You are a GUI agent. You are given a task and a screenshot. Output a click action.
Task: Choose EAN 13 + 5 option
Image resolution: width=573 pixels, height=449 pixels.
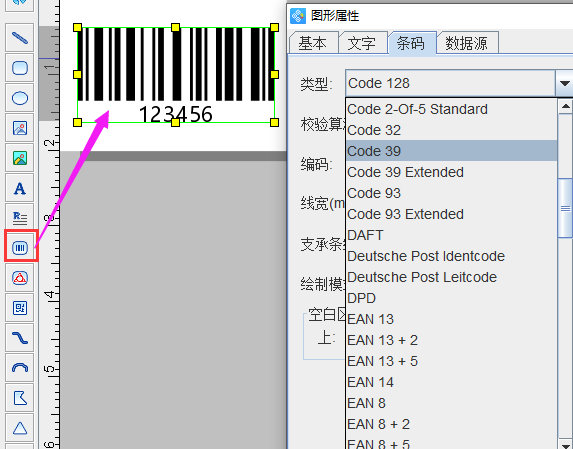[x=451, y=361]
